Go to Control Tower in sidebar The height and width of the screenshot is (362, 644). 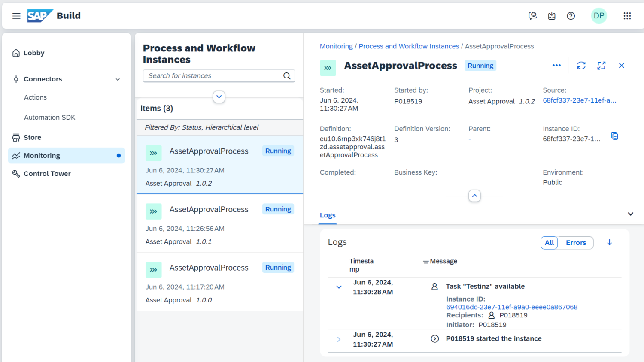[x=47, y=174]
